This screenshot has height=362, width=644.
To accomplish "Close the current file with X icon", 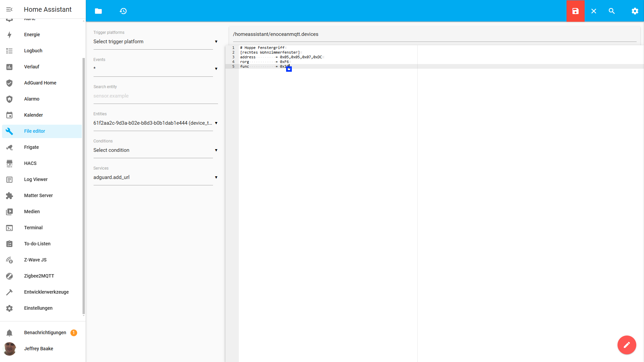I will tap(594, 11).
